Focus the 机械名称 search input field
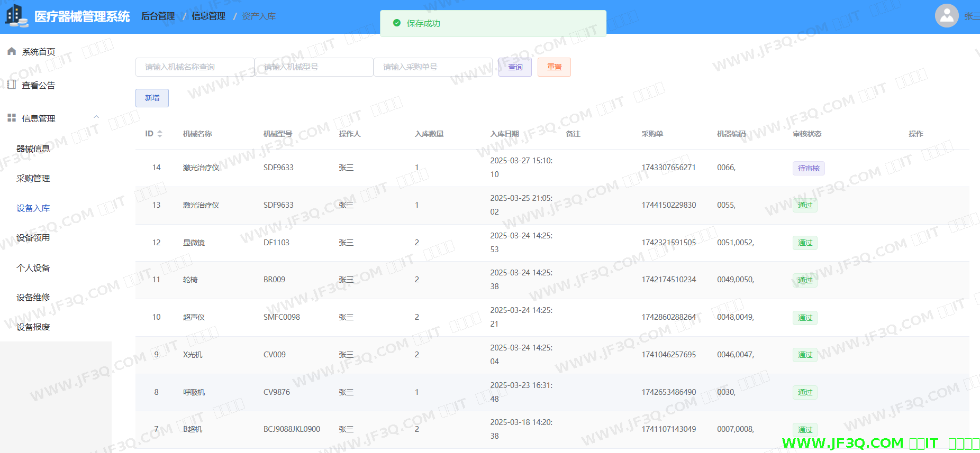Viewport: 980px width, 453px height. click(195, 67)
